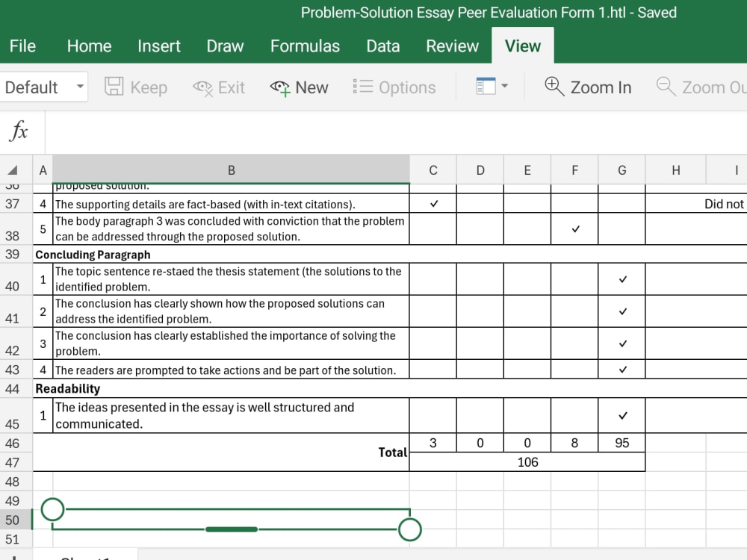Click the Keep sheet view save icon
The height and width of the screenshot is (560, 747).
tap(114, 87)
